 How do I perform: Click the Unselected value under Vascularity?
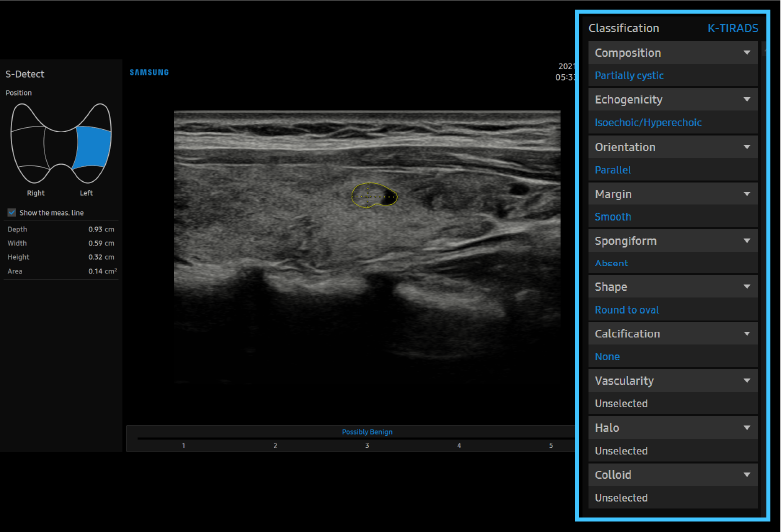coord(621,403)
